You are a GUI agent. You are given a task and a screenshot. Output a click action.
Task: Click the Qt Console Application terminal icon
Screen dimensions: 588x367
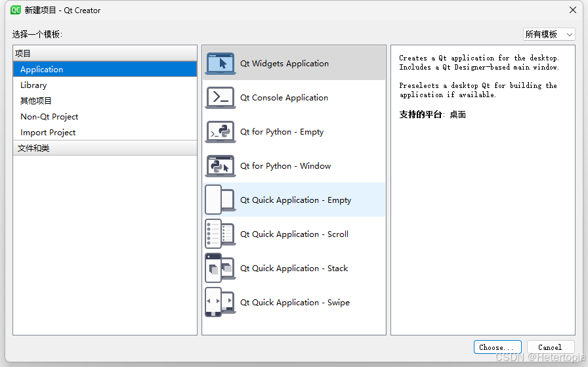click(220, 98)
